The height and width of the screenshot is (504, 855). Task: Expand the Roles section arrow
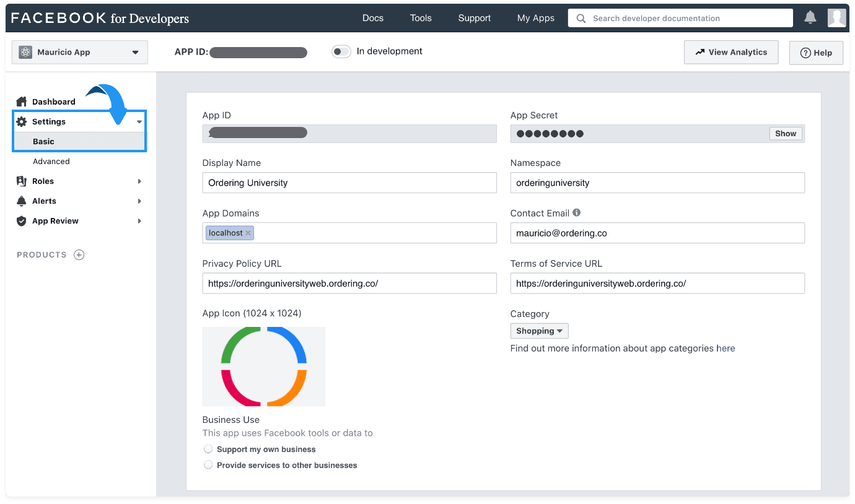click(139, 181)
